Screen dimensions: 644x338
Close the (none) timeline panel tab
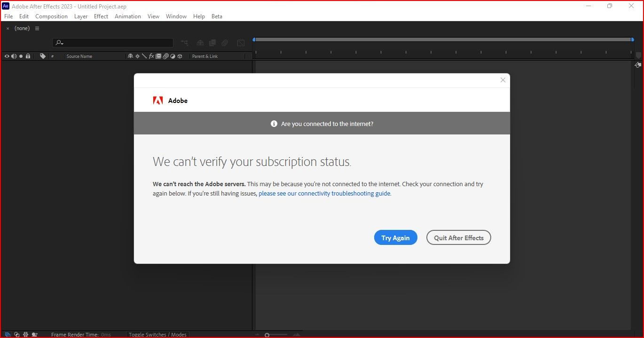pyautogui.click(x=8, y=28)
